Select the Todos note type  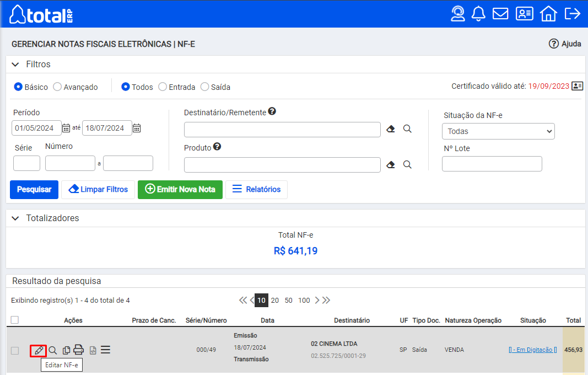(x=126, y=87)
